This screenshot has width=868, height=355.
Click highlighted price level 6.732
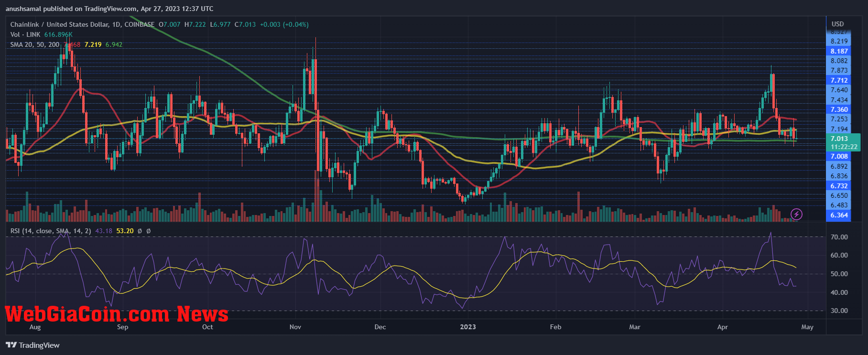(839, 186)
